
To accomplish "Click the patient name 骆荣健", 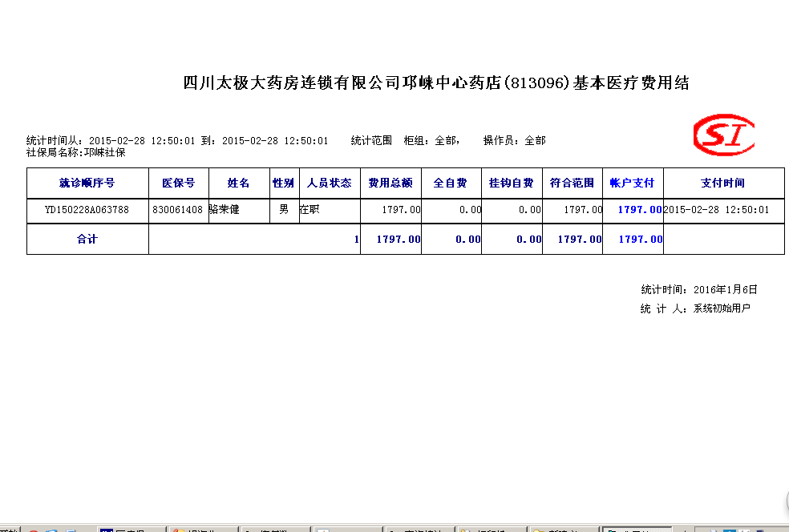I will point(225,210).
